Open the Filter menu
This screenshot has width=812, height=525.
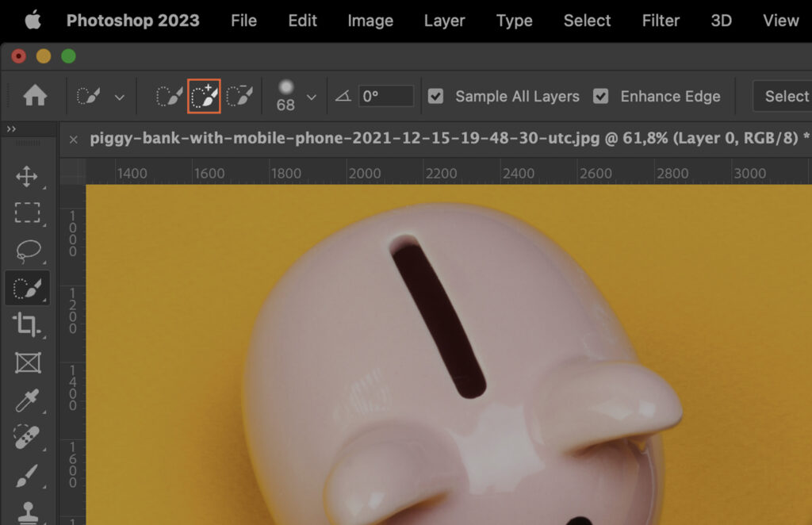[x=661, y=21]
